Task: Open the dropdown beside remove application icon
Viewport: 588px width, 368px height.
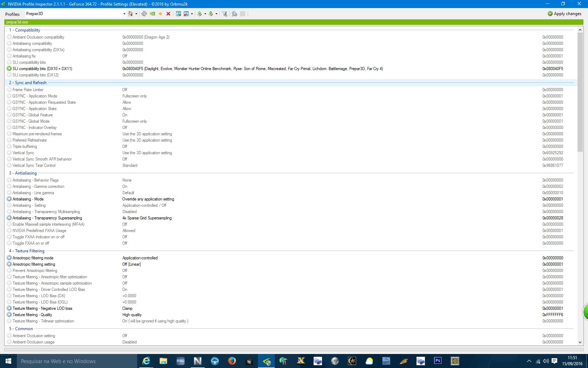Action: pyautogui.click(x=192, y=14)
